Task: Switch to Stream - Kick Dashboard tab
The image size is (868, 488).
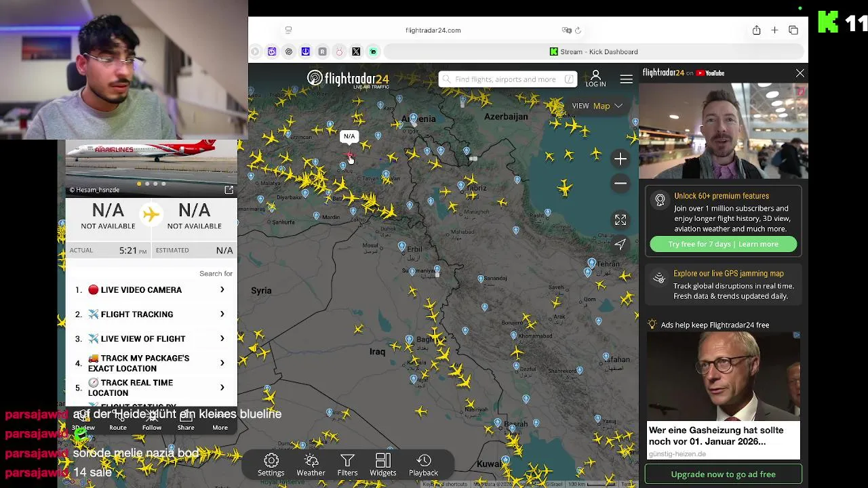Action: click(593, 52)
